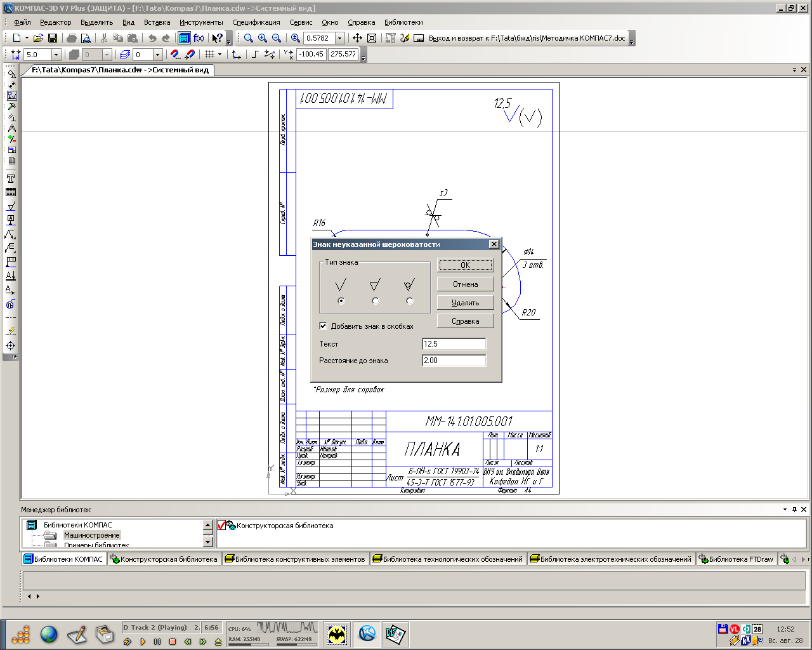Open the library manager toolbar icon
This screenshot has height=650, width=812.
tap(184, 38)
